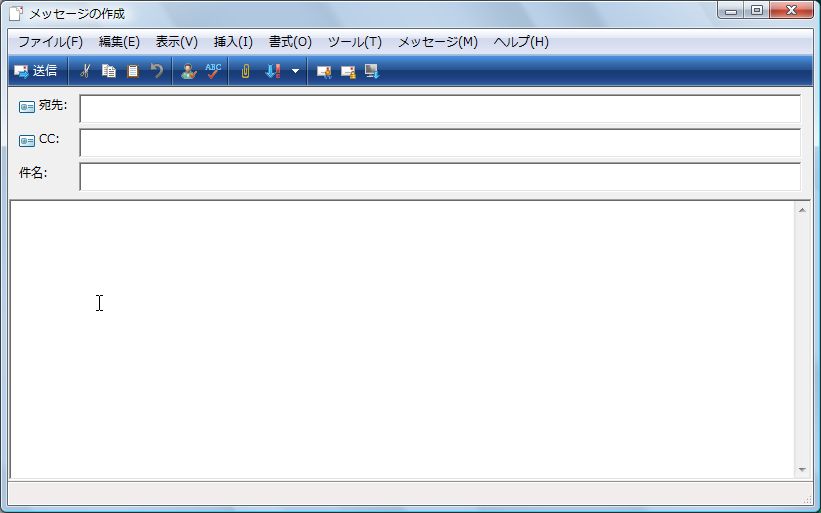Viewport: 821px width, 513px height.
Task: Maximize the メッセージの作成 window
Action: 757,10
